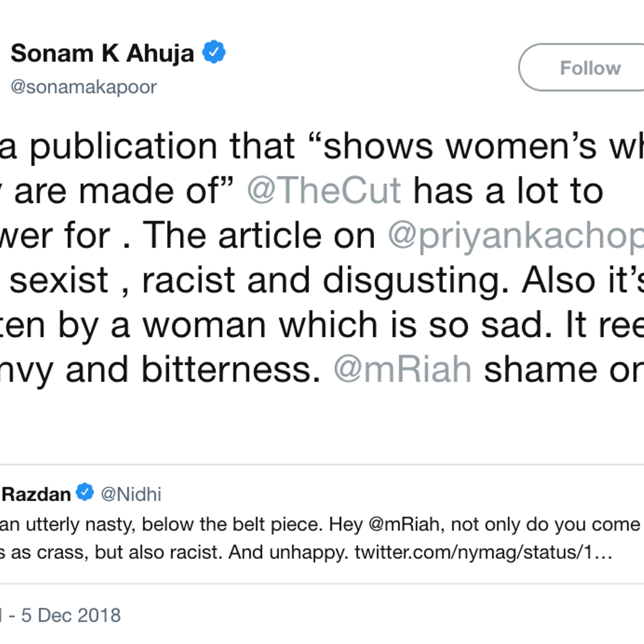
Task: Click the "nvy and bitterness." text
Action: click(x=161, y=370)
